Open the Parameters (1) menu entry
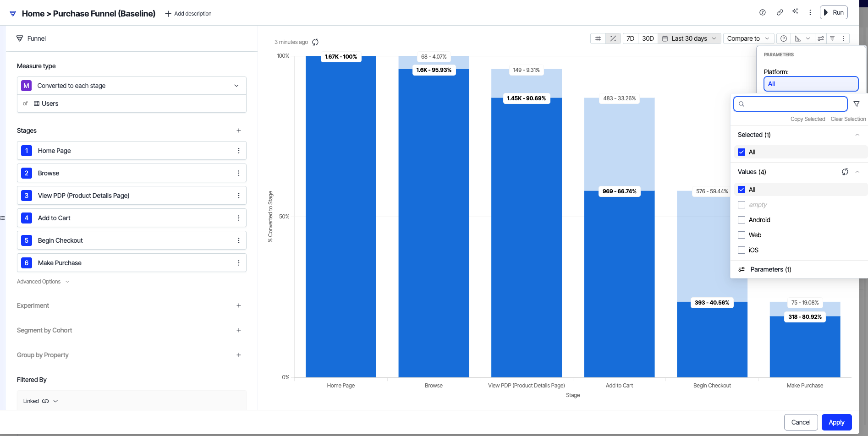This screenshot has height=436, width=868. click(770, 269)
